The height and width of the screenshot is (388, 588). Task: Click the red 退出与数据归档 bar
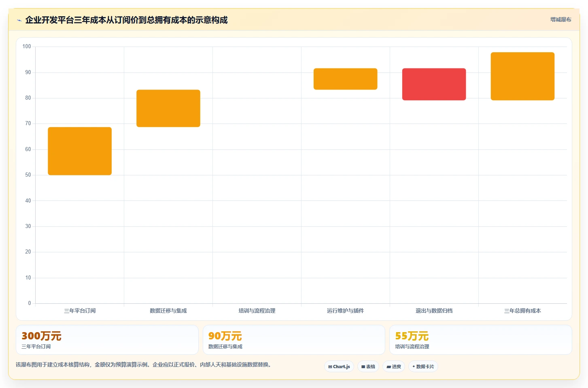[x=434, y=84]
